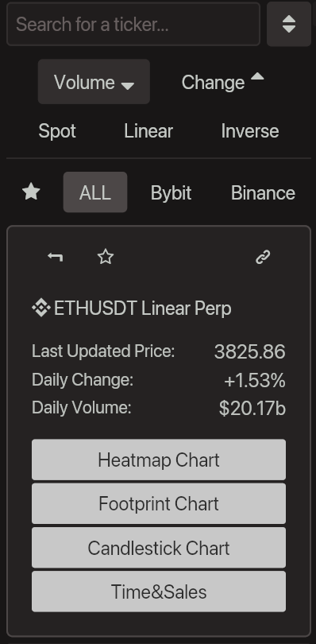
Task: Click the sort toggle up-down arrows icon
Action: pos(289,24)
